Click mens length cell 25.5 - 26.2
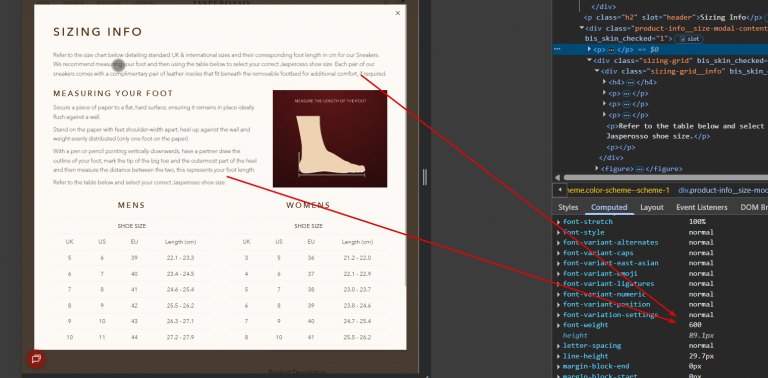 181,306
